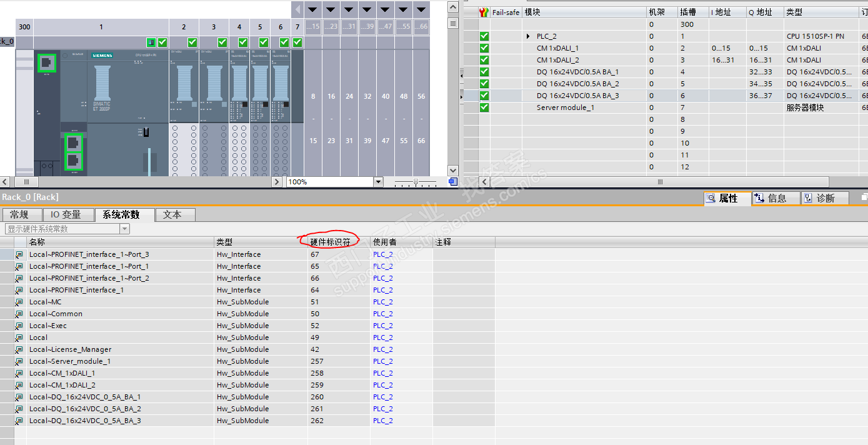Viewport: 868px width, 445px height.
Task: Click the zoom slider handle in device view
Action: pyautogui.click(x=416, y=182)
